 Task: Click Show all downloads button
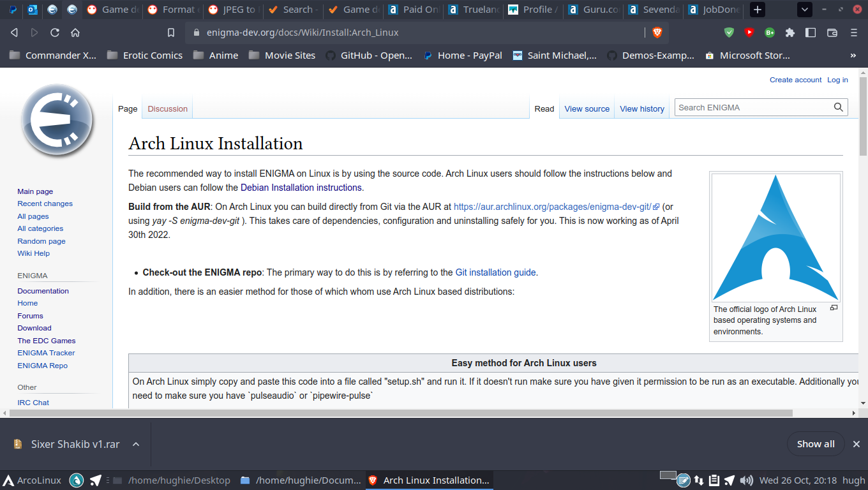(816, 444)
